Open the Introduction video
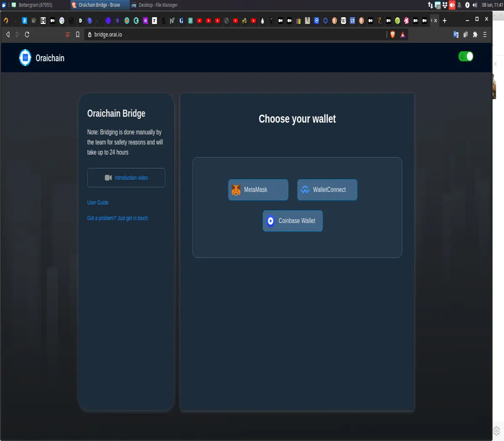This screenshot has width=504, height=441. 126,178
